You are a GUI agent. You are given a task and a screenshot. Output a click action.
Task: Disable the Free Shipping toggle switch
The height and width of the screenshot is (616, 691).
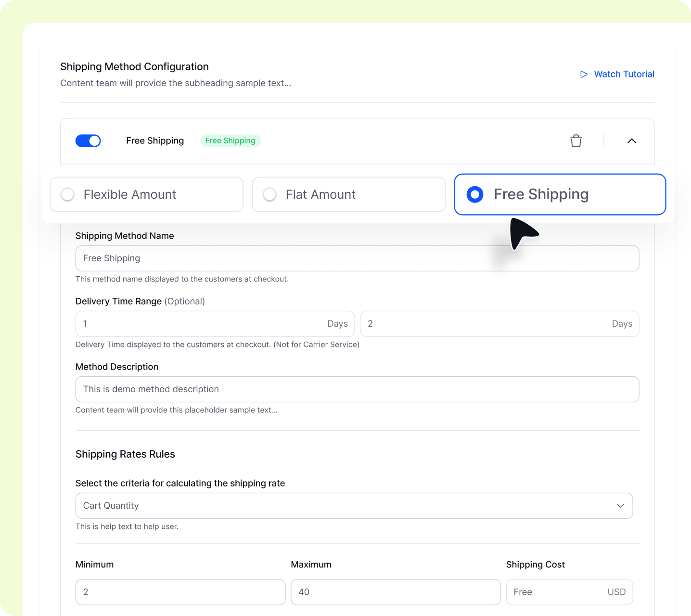pyautogui.click(x=88, y=141)
